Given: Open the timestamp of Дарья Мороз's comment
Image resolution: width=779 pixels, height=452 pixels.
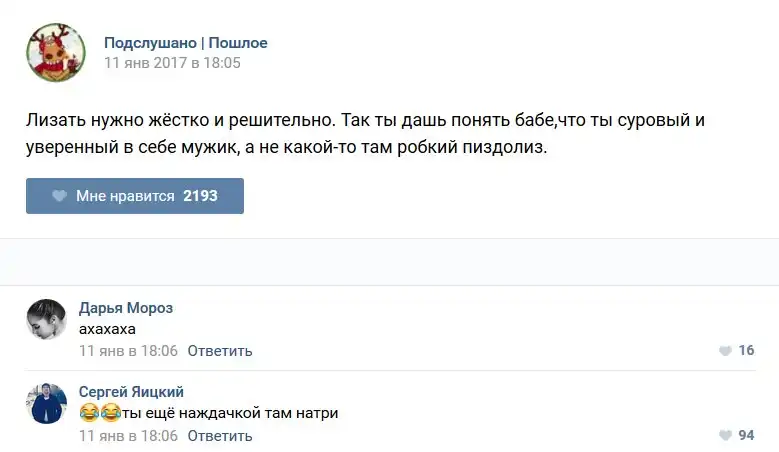Looking at the screenshot, I should pyautogui.click(x=128, y=351).
